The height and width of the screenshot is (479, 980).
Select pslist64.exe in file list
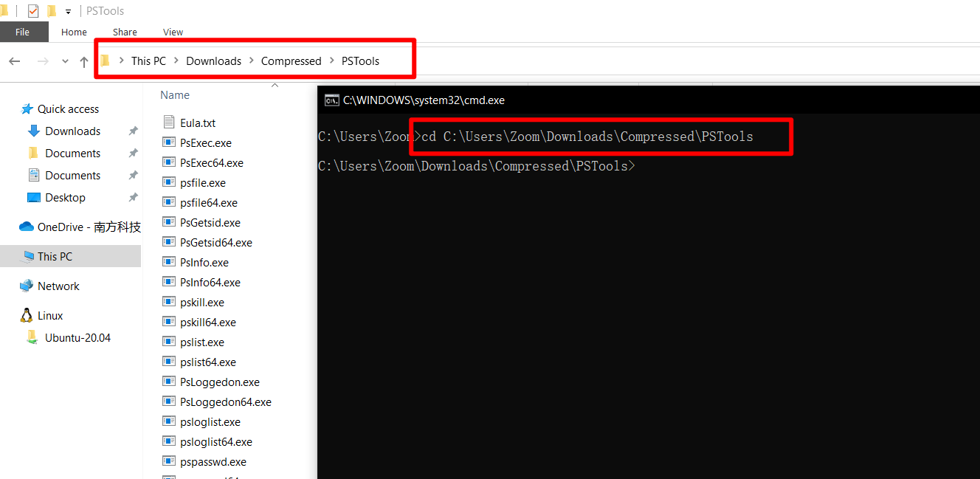click(208, 362)
